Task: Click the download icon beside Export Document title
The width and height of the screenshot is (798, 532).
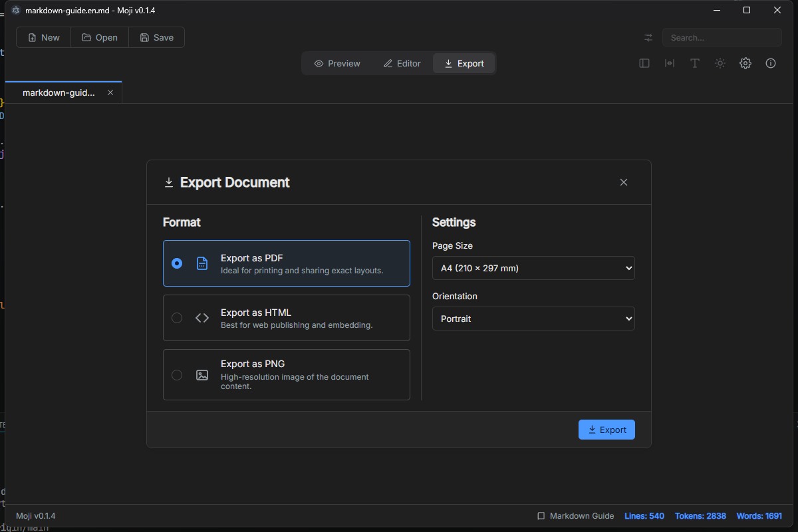Action: pos(169,182)
